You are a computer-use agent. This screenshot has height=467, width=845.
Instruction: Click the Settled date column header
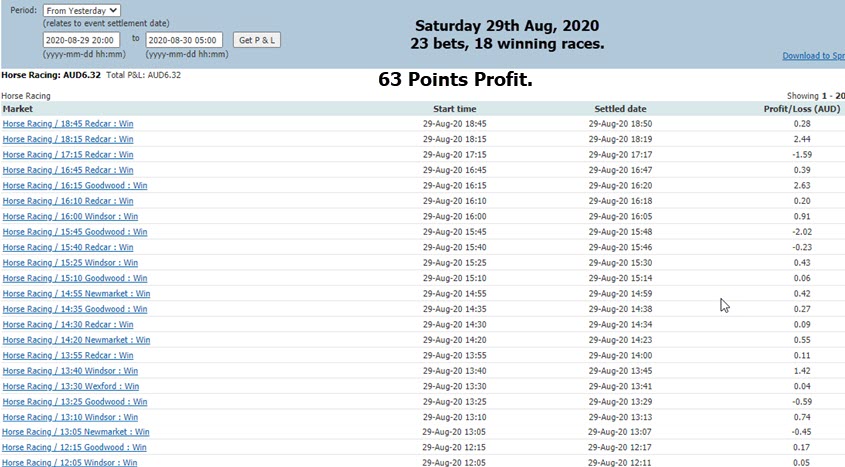tap(620, 109)
